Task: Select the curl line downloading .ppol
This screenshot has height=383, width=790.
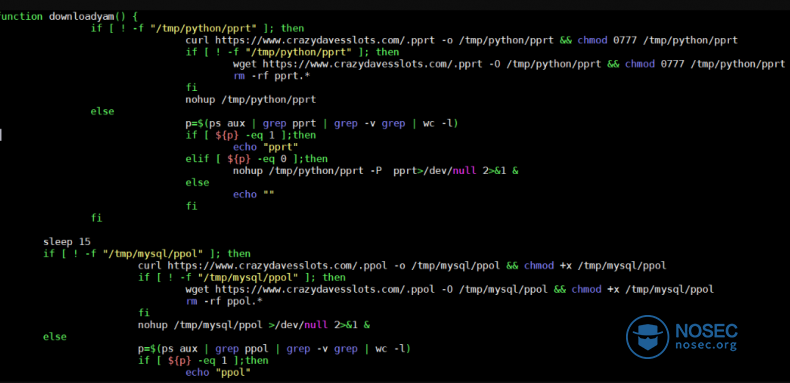Action: click(x=402, y=266)
